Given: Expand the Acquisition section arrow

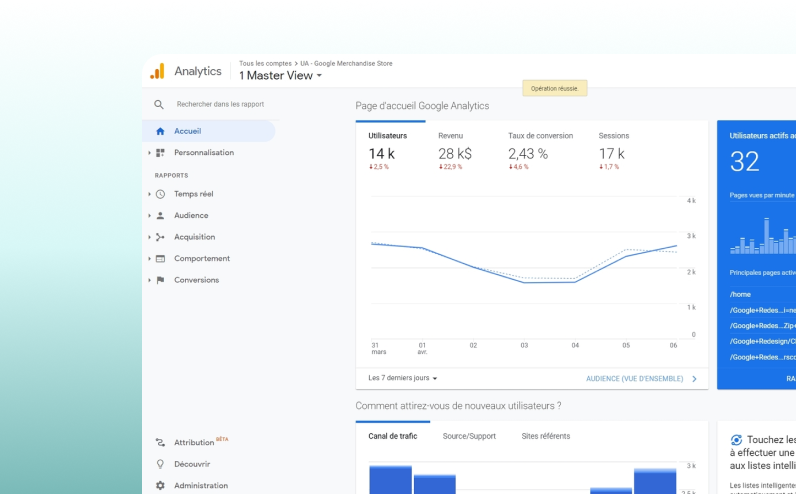Looking at the screenshot, I should (149, 237).
